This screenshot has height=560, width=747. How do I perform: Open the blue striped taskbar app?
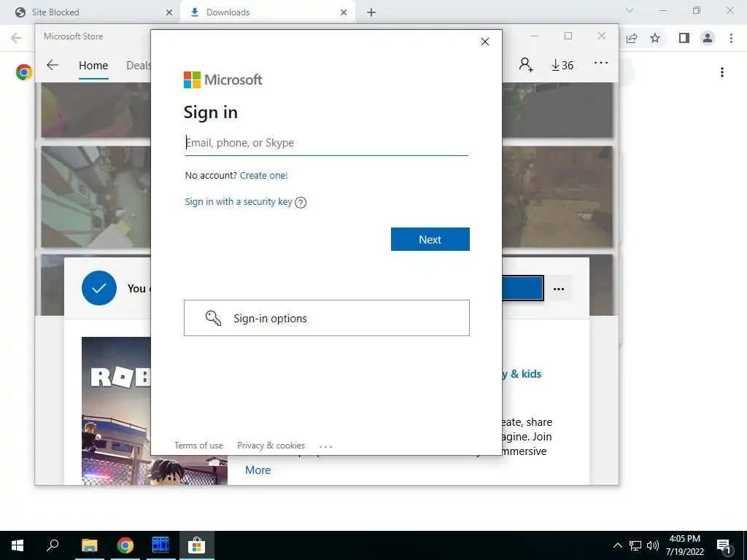161,545
